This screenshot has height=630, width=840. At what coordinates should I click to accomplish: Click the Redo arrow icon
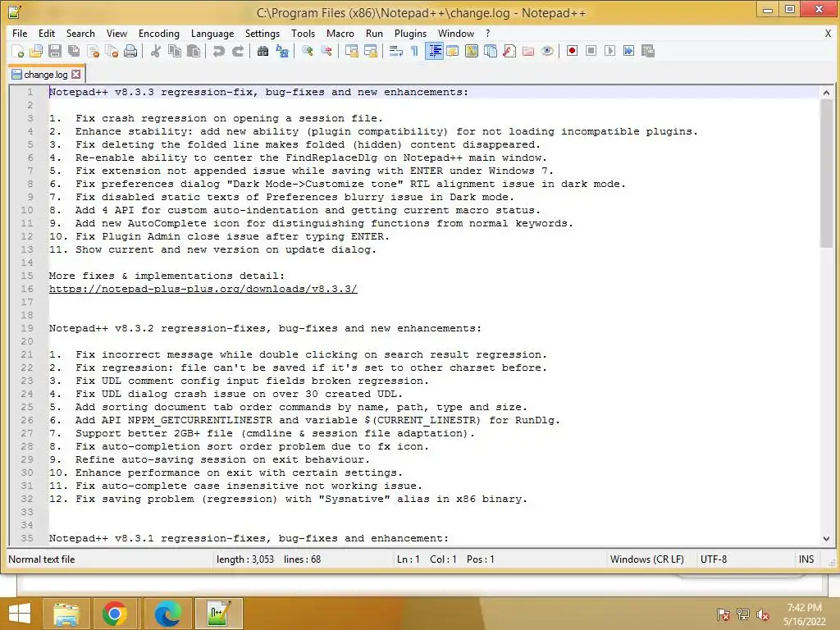point(238,51)
